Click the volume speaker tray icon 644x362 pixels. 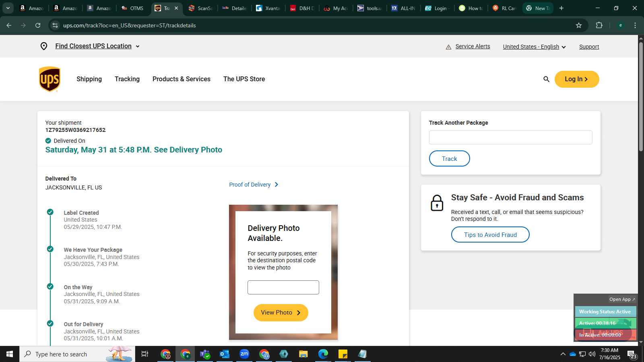(x=592, y=354)
